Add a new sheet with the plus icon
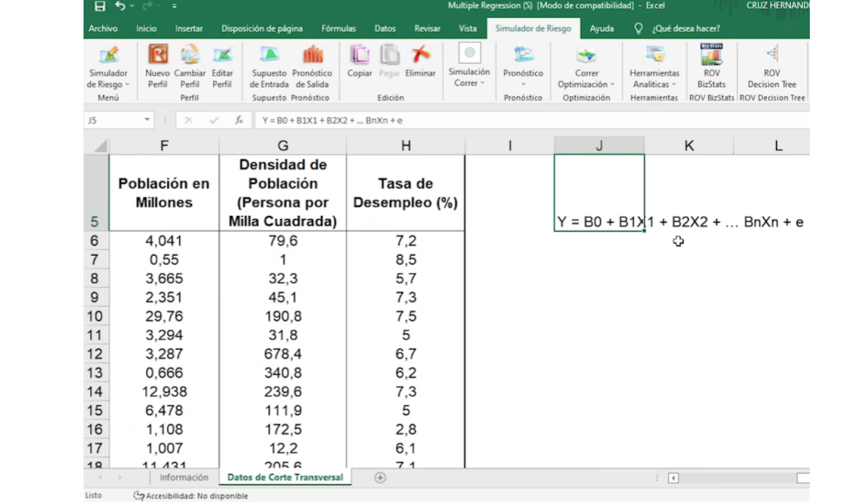This screenshot has width=858, height=504. 380,478
